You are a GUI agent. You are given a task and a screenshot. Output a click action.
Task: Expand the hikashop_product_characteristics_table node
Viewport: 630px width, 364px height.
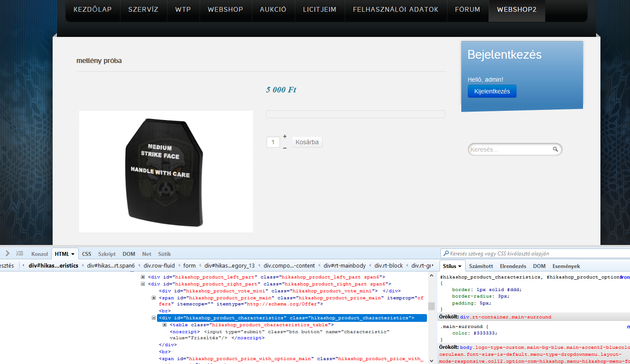point(165,325)
